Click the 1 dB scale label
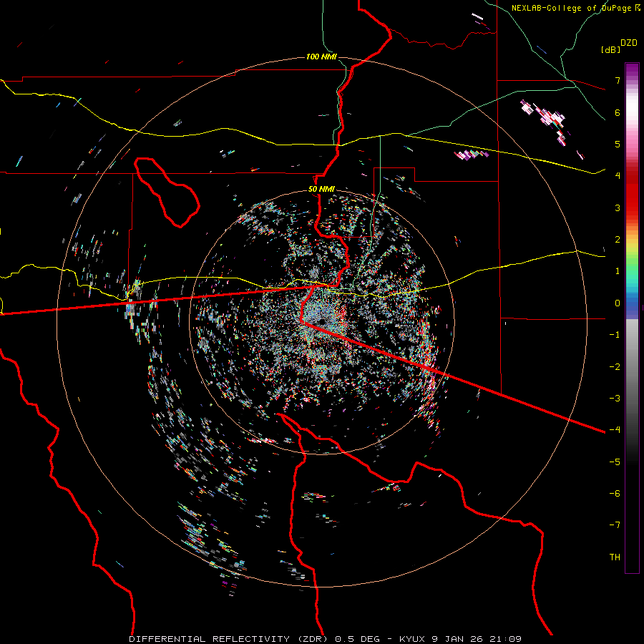The image size is (644, 644). (618, 271)
